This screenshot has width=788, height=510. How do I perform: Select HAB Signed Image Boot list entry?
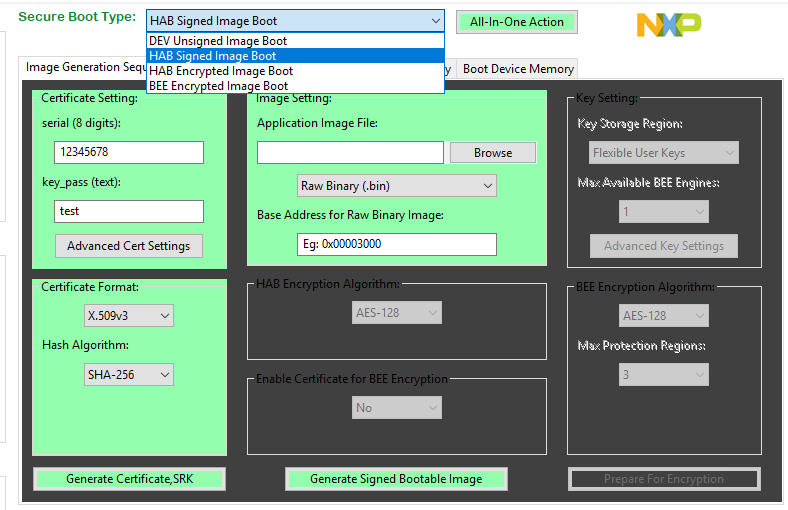296,56
